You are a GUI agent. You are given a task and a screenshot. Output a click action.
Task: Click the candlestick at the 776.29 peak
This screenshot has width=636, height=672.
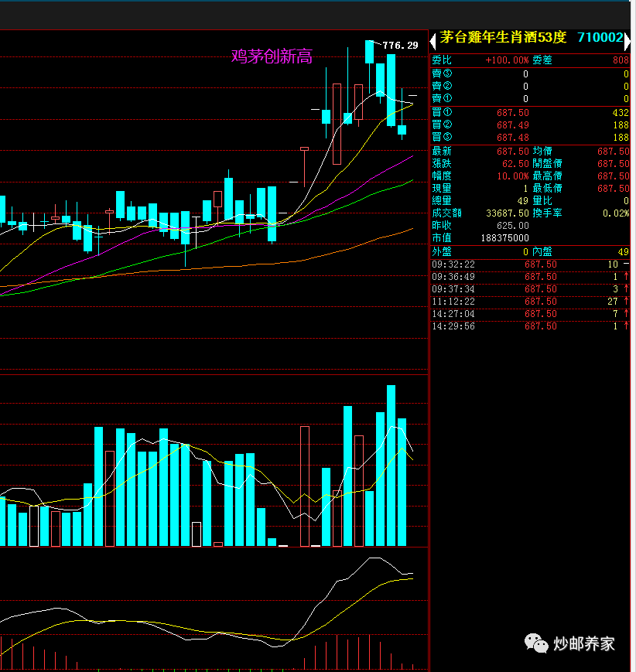369,53
